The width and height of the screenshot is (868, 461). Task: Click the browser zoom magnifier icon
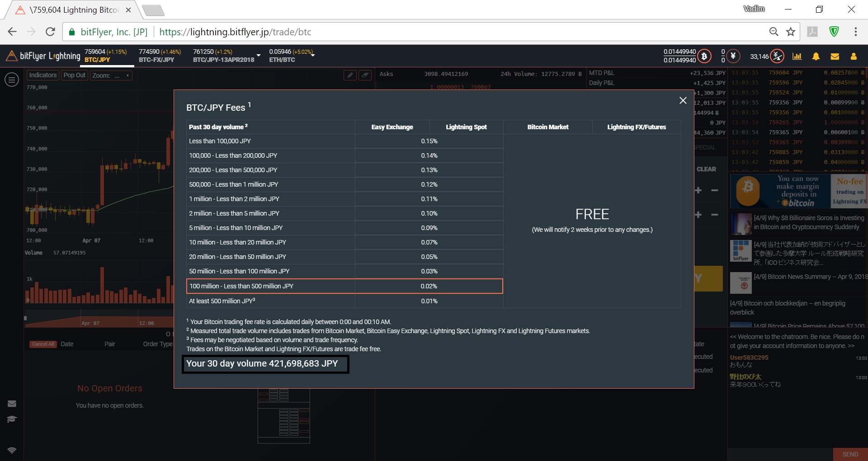[x=774, y=32]
